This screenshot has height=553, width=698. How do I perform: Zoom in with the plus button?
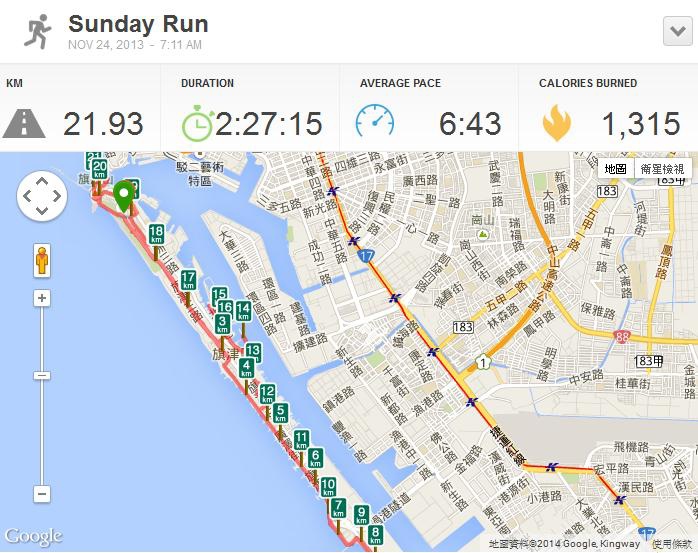pos(42,298)
